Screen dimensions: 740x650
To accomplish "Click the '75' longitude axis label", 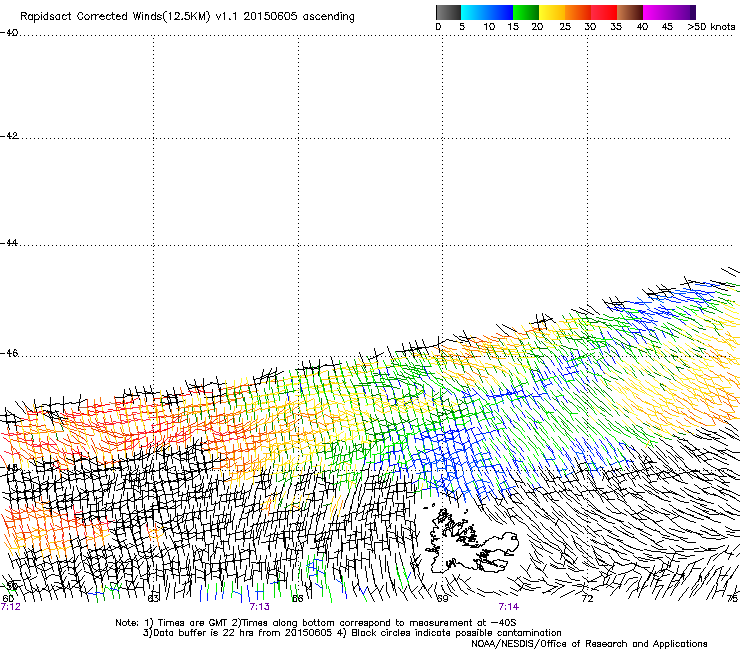I will click(732, 599).
